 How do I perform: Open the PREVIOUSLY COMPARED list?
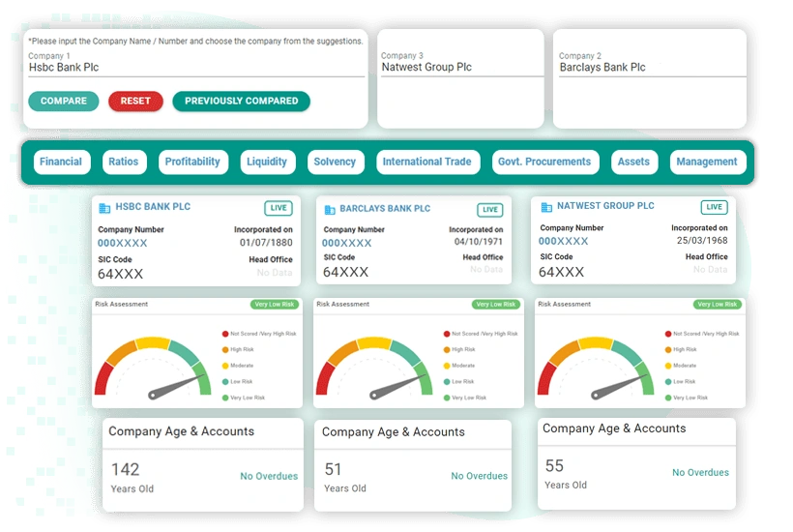pos(241,102)
